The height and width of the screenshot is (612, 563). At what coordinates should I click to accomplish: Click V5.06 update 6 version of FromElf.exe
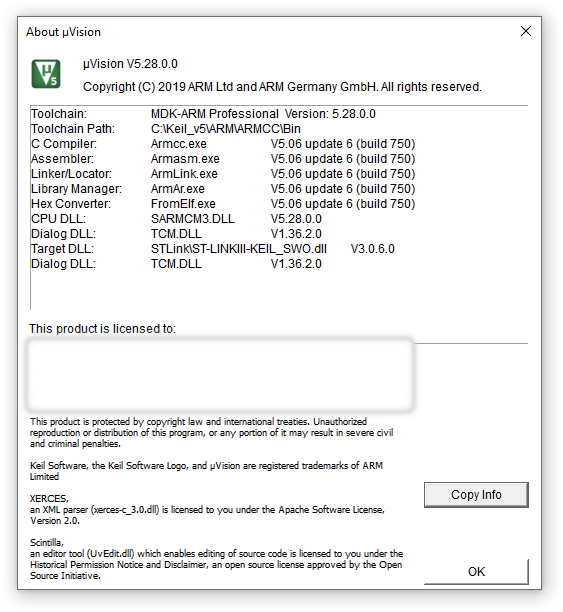(x=343, y=204)
